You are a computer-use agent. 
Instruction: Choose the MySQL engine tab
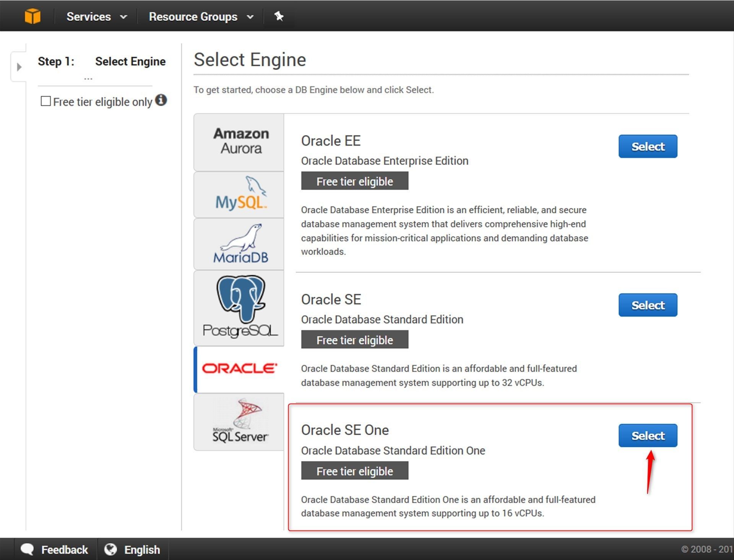click(239, 195)
